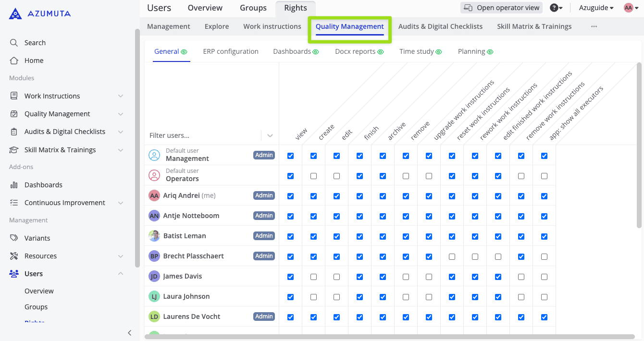Select the Work Instructions module icon
This screenshot has height=341, width=644.
[13, 96]
